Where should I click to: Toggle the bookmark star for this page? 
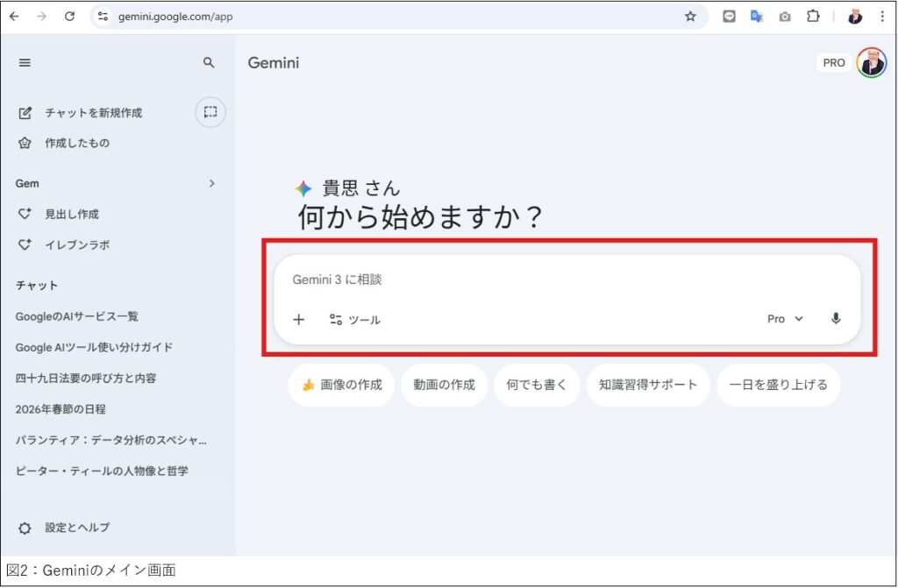pos(692,16)
